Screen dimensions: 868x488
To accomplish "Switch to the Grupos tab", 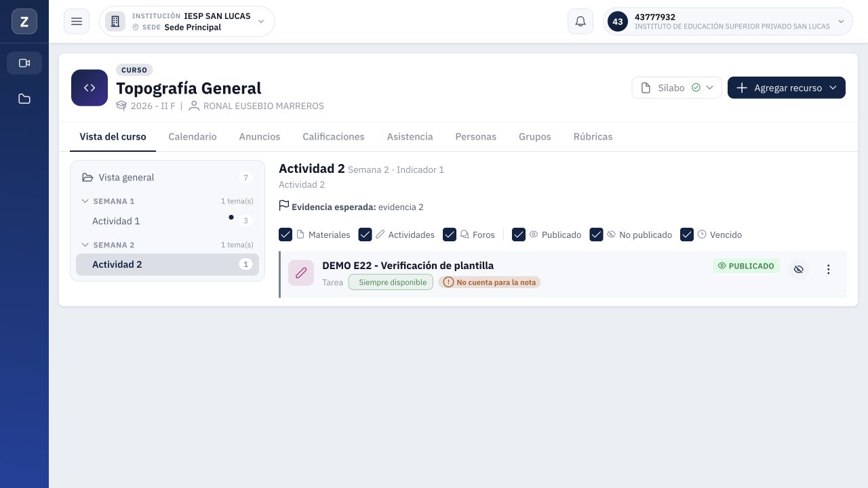I will (535, 136).
